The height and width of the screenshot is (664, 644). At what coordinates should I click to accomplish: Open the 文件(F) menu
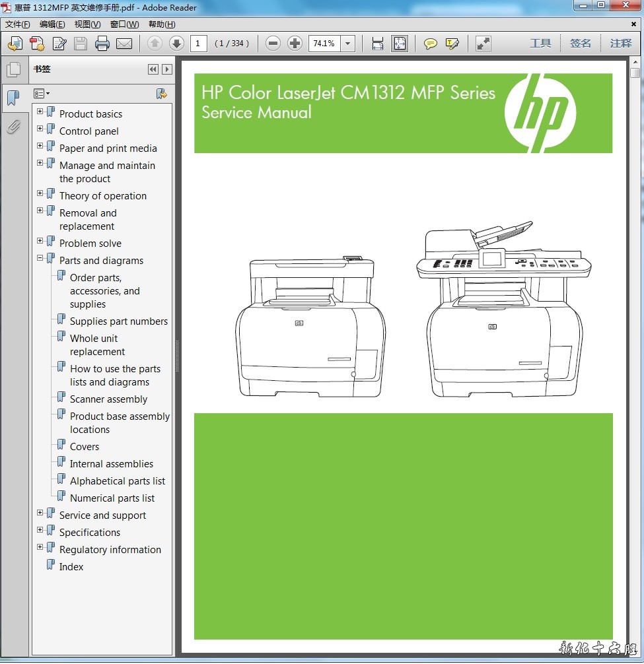pos(18,24)
